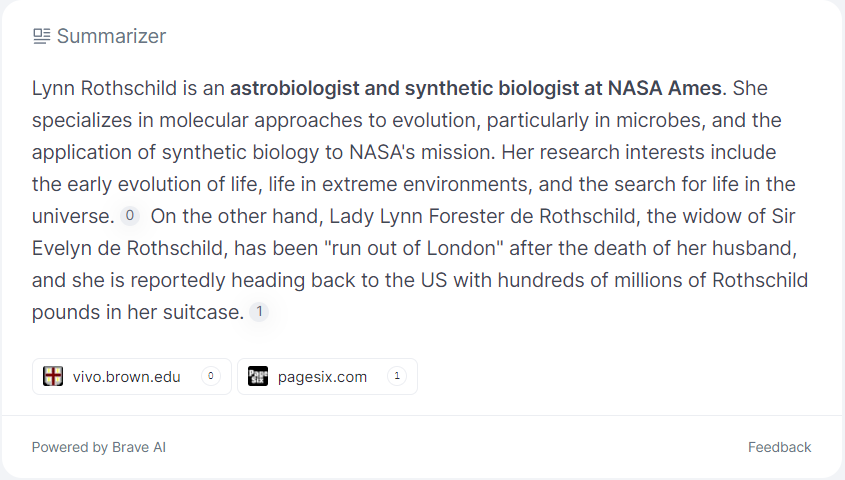This screenshot has width=845, height=480.
Task: Click the bold "astrobiologist and synthetic biologist" phrase
Action: click(x=405, y=88)
